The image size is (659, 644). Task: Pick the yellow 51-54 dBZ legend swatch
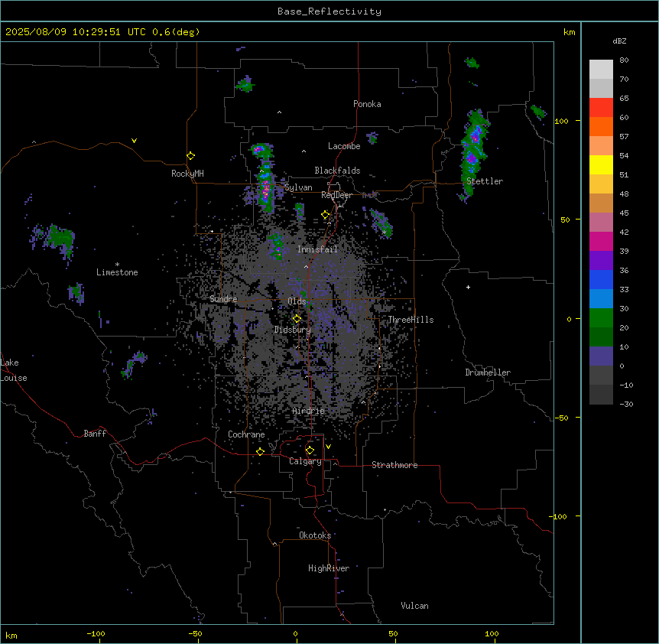(601, 164)
